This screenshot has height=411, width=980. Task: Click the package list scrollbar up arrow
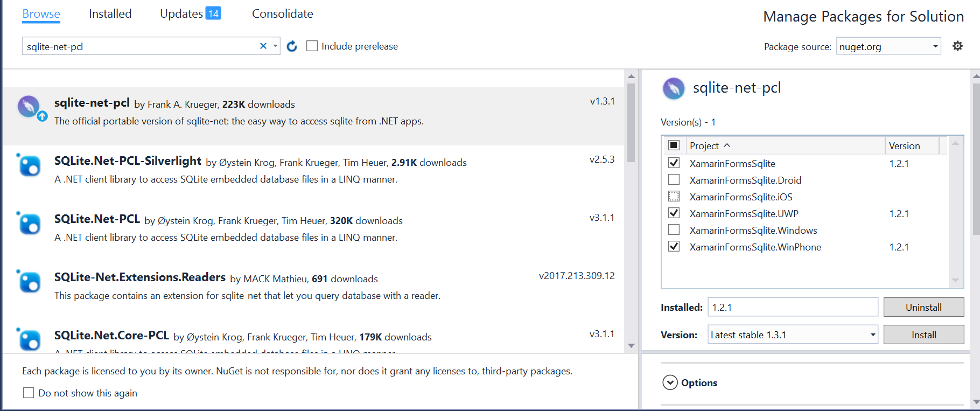click(x=631, y=76)
